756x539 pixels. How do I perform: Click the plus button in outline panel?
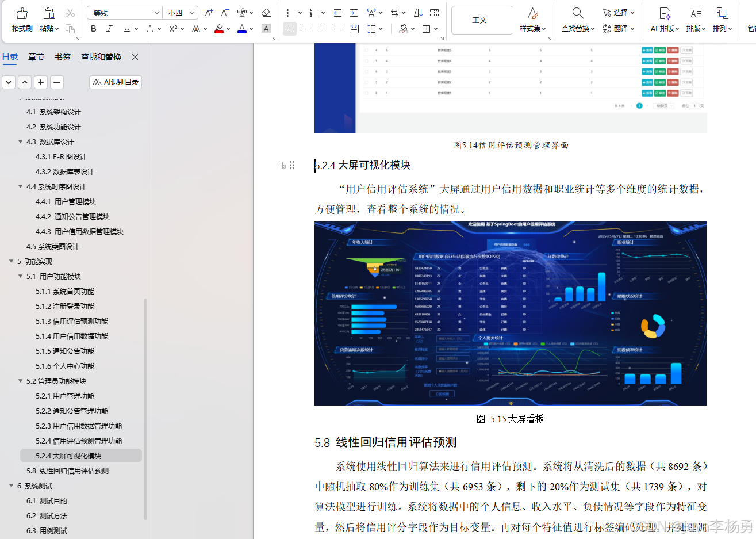coord(41,82)
